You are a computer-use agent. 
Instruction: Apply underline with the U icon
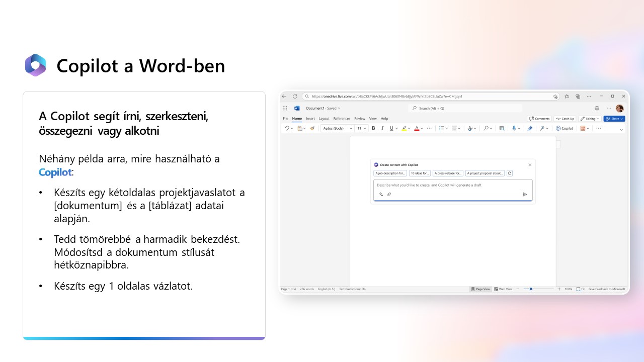click(x=391, y=128)
